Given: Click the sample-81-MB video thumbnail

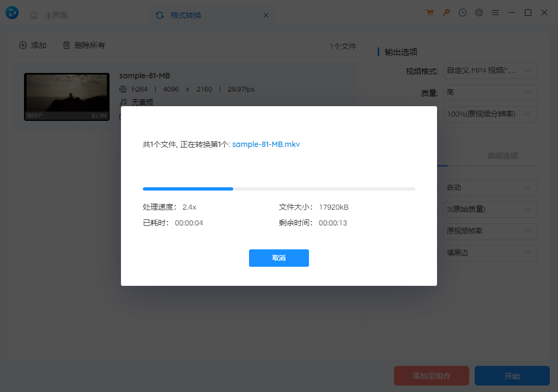Looking at the screenshot, I should point(66,96).
